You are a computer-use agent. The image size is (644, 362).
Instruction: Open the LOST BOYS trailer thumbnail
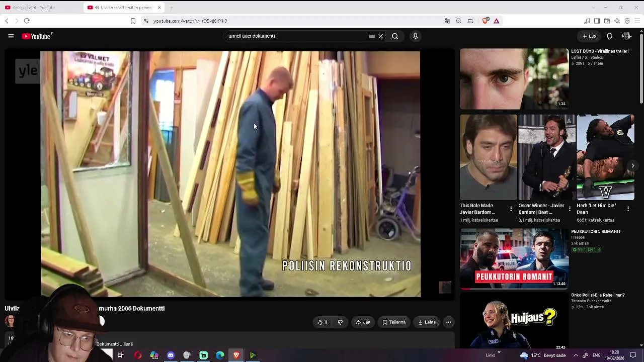tap(514, 79)
